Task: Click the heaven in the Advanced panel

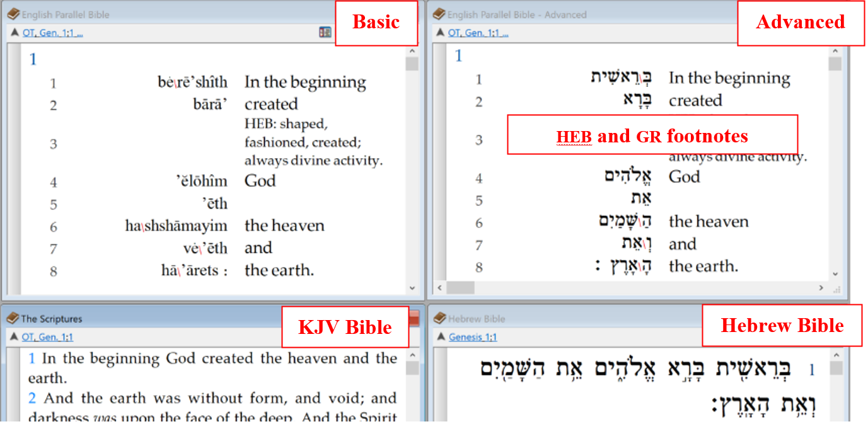Action: (x=709, y=222)
